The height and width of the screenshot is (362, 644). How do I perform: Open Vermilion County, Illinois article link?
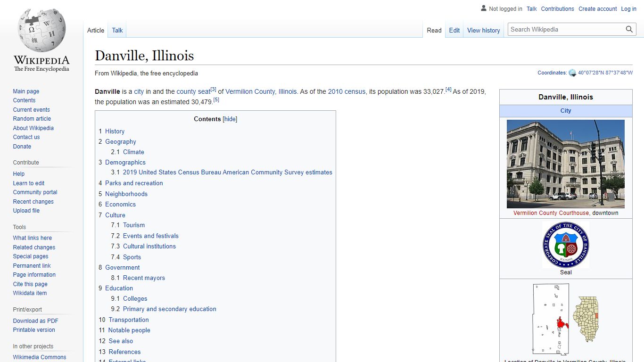click(261, 91)
